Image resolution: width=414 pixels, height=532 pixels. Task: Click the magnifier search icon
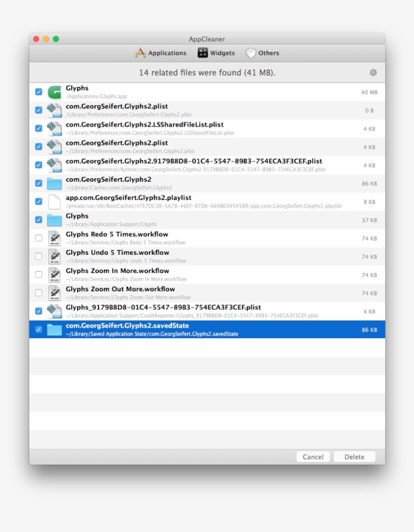[x=373, y=73]
